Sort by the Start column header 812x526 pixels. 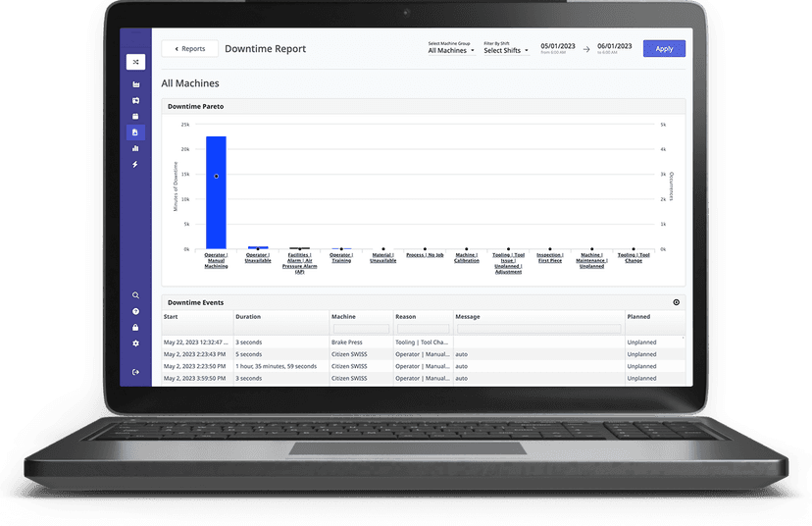click(172, 317)
